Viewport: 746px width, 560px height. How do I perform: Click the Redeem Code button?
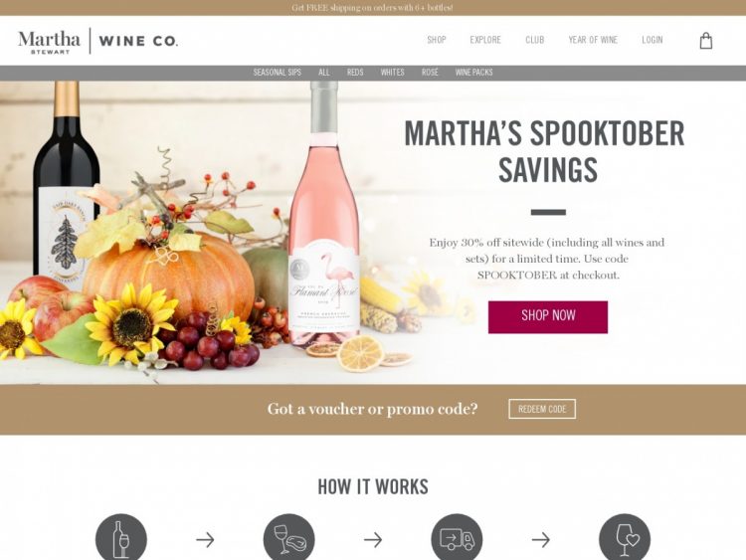pyautogui.click(x=542, y=409)
